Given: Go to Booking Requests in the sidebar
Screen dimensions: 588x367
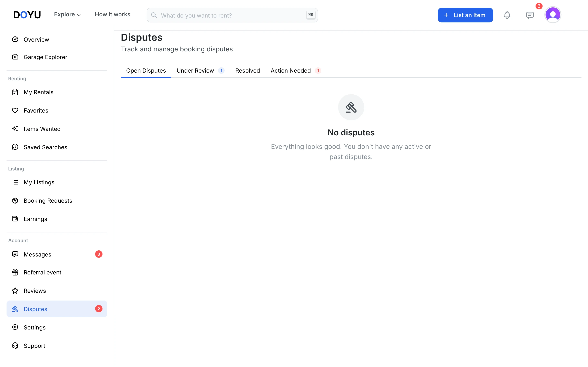Looking at the screenshot, I should (x=57, y=200).
